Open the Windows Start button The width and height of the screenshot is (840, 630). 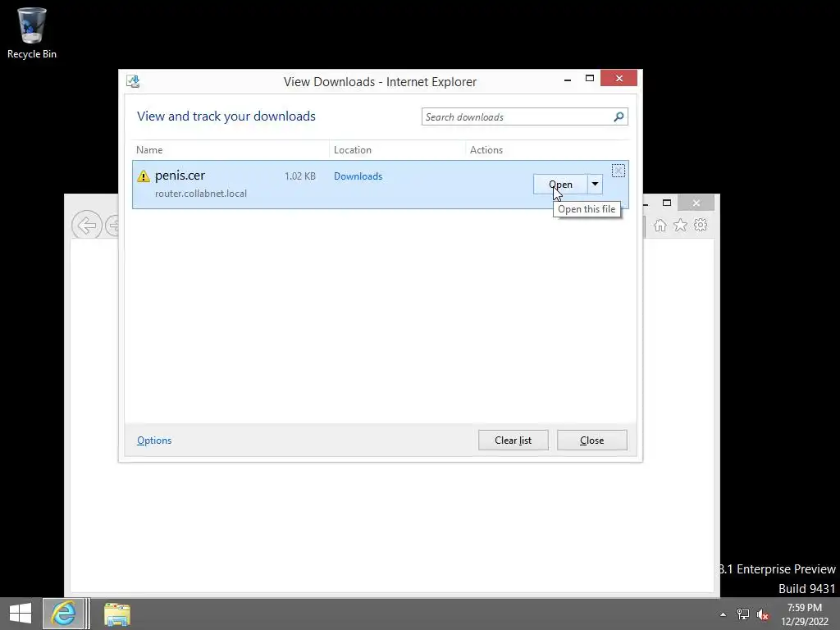tap(21, 614)
